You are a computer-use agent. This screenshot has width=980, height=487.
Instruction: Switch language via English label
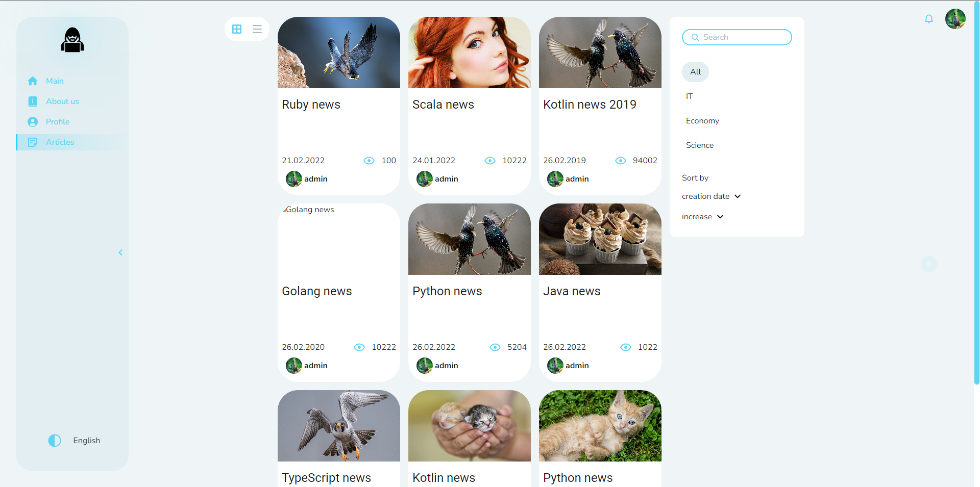(x=87, y=441)
